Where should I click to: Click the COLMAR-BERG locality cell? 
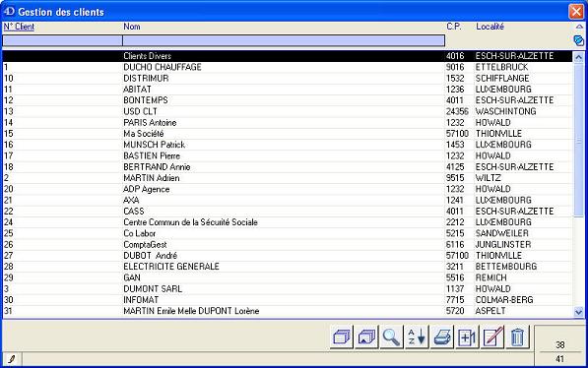[504, 300]
